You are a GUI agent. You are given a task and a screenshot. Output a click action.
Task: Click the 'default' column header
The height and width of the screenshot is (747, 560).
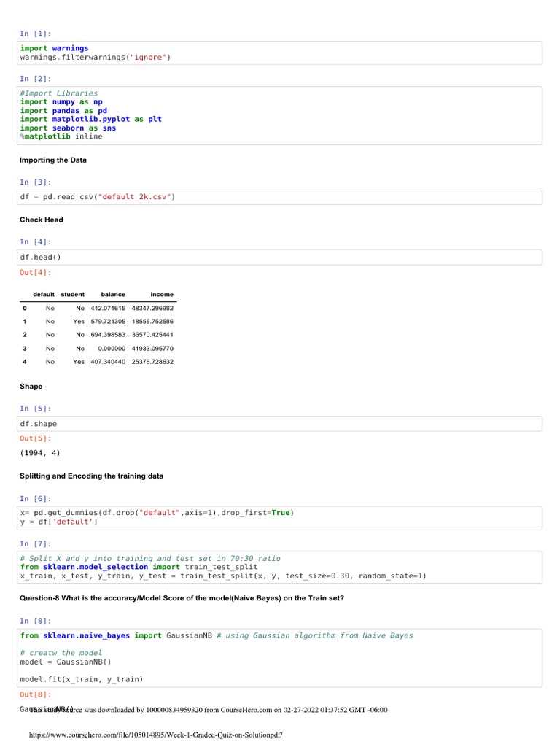click(x=44, y=295)
